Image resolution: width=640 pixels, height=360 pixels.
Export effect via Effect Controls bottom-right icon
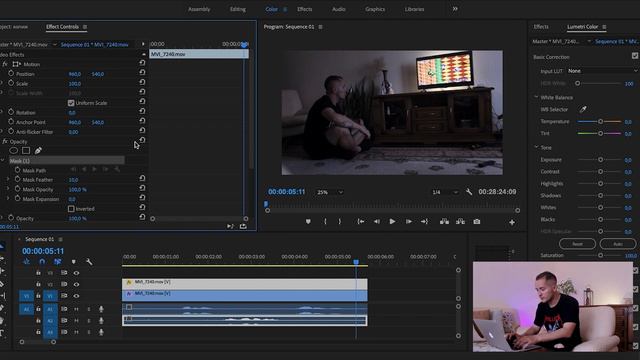coord(243,226)
